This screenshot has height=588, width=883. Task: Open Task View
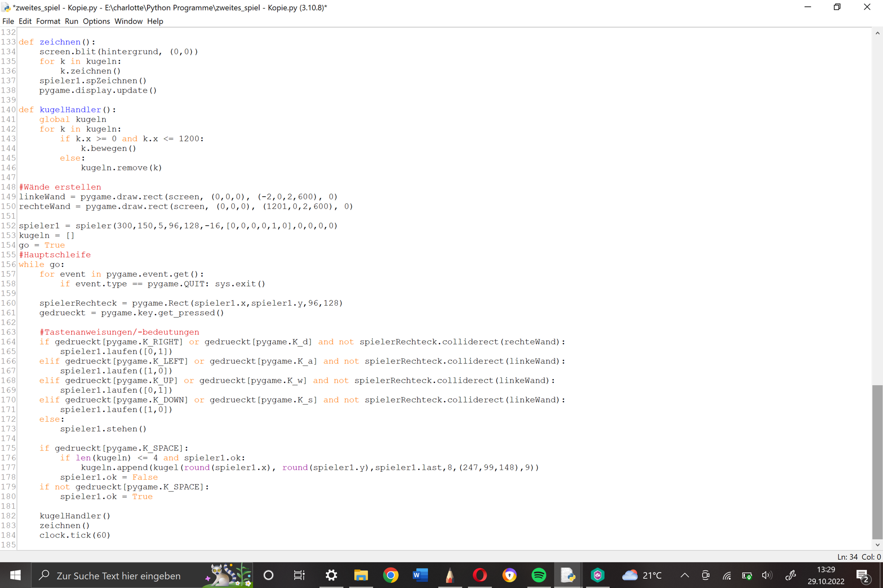coord(299,575)
